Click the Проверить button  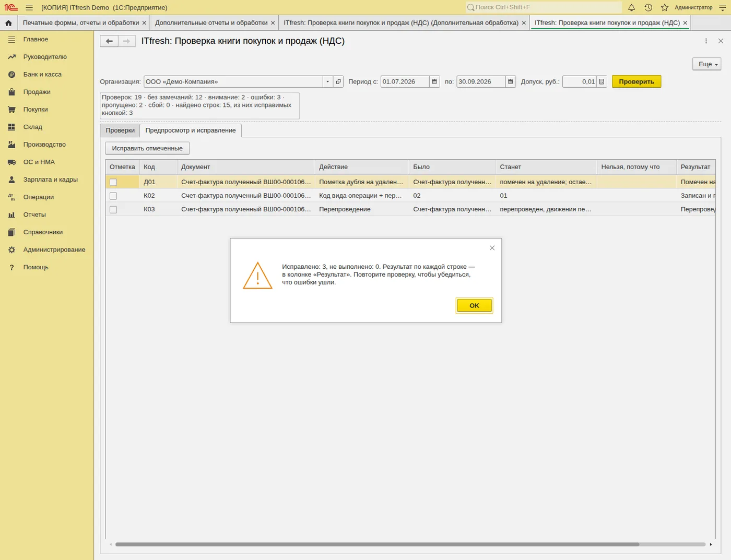pyautogui.click(x=636, y=81)
